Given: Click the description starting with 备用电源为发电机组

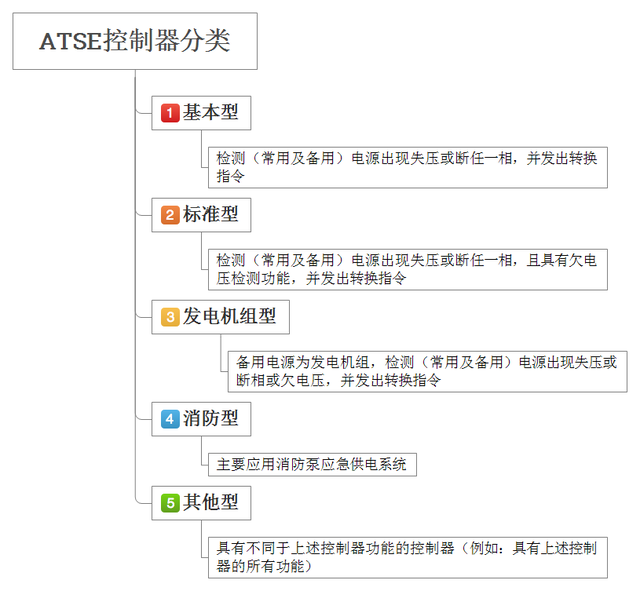Looking at the screenshot, I should (x=427, y=371).
